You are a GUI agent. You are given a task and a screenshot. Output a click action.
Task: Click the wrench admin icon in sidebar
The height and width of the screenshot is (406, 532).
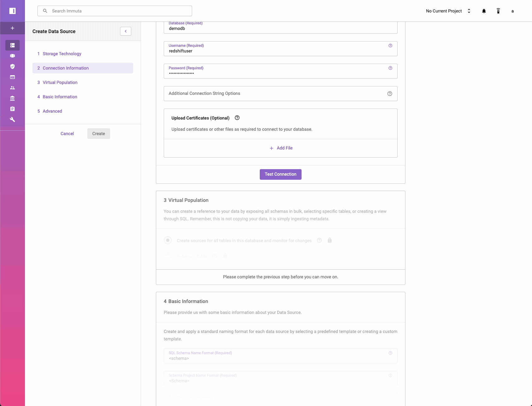pyautogui.click(x=12, y=120)
